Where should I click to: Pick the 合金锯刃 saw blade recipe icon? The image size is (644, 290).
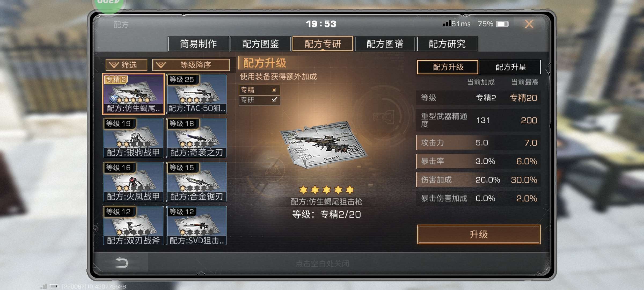197,182
